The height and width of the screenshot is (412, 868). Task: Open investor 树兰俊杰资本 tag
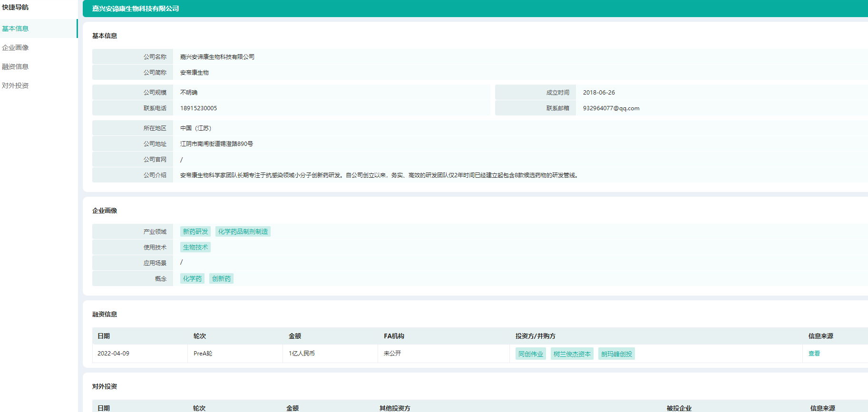tap(572, 354)
